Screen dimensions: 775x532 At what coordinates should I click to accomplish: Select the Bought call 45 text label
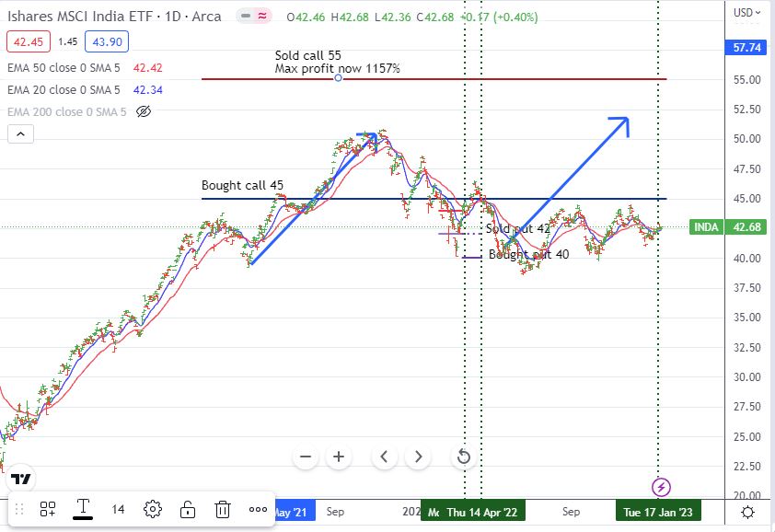click(x=242, y=185)
